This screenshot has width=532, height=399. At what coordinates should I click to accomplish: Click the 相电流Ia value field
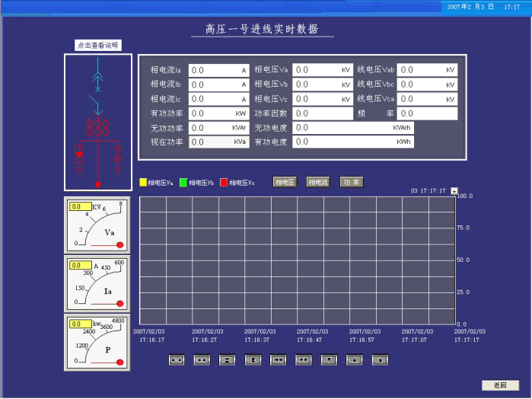click(218, 70)
